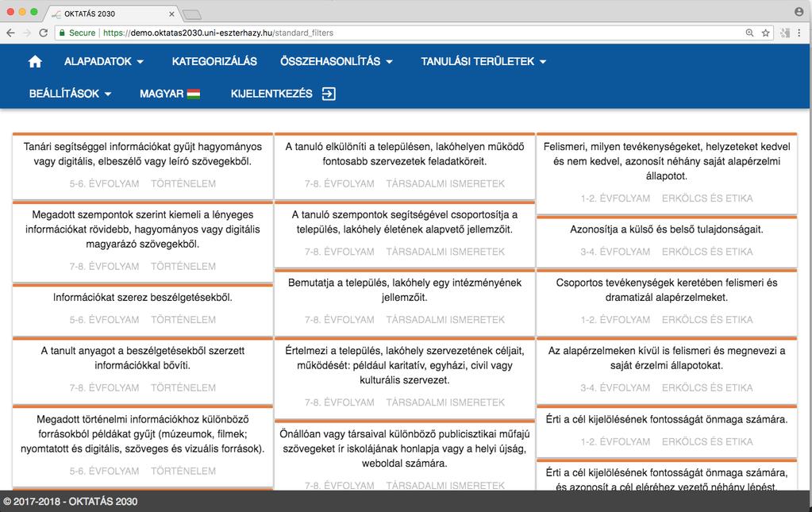Viewport: 812px width, 512px height.
Task: Open a new browser tab
Action: point(191,14)
